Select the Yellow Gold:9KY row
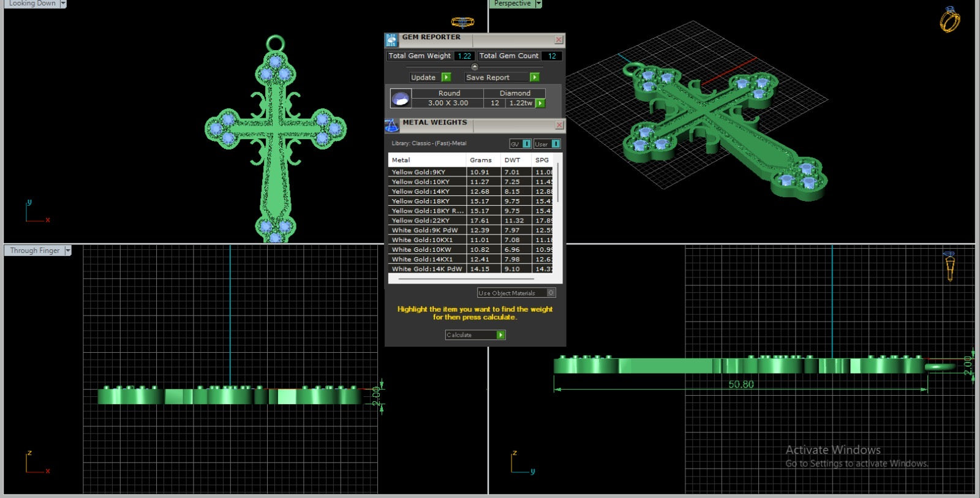Screen dimensions: 980x498 click(x=470, y=172)
